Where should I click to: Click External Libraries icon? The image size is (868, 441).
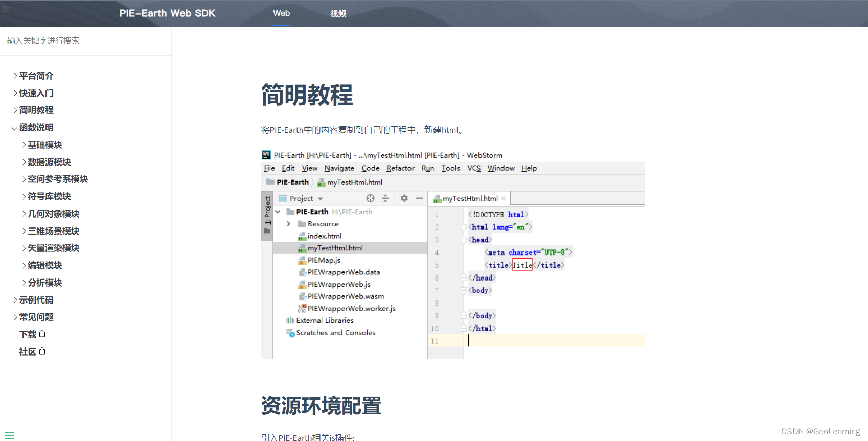click(x=290, y=320)
